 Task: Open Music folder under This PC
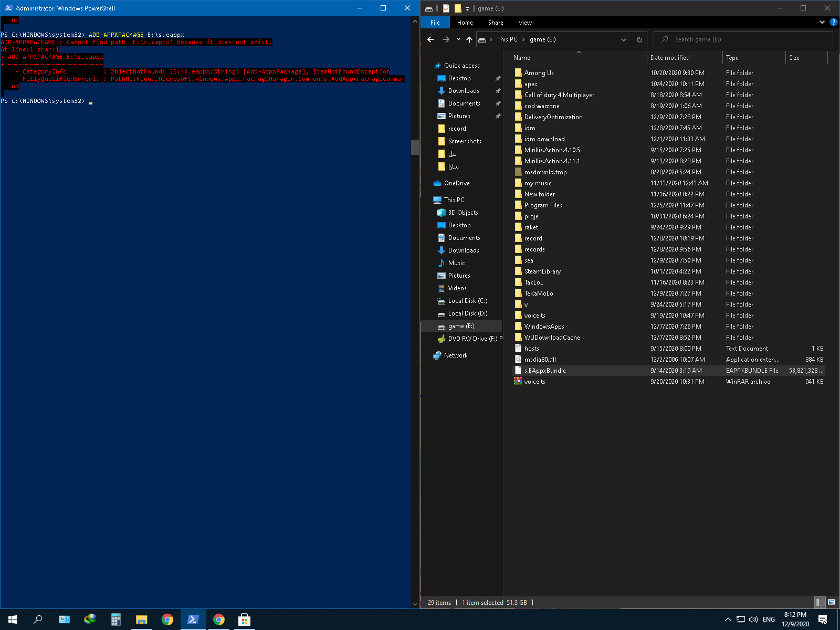(456, 263)
